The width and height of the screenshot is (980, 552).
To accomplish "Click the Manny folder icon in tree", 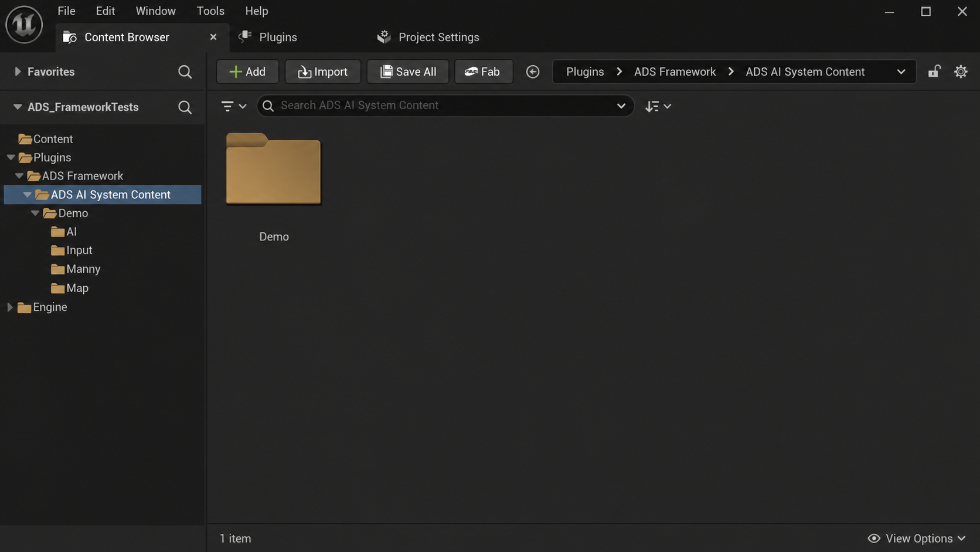I will point(57,269).
